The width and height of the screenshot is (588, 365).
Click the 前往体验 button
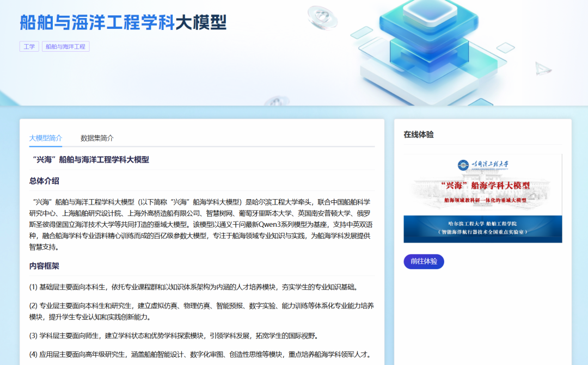(x=424, y=262)
